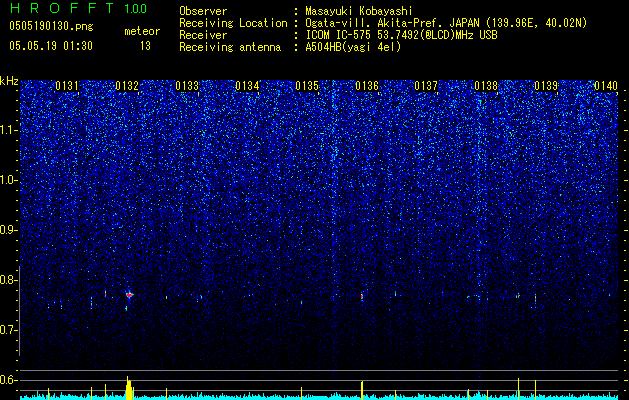
Task: Click the 0139 time marker
Action: (546, 86)
